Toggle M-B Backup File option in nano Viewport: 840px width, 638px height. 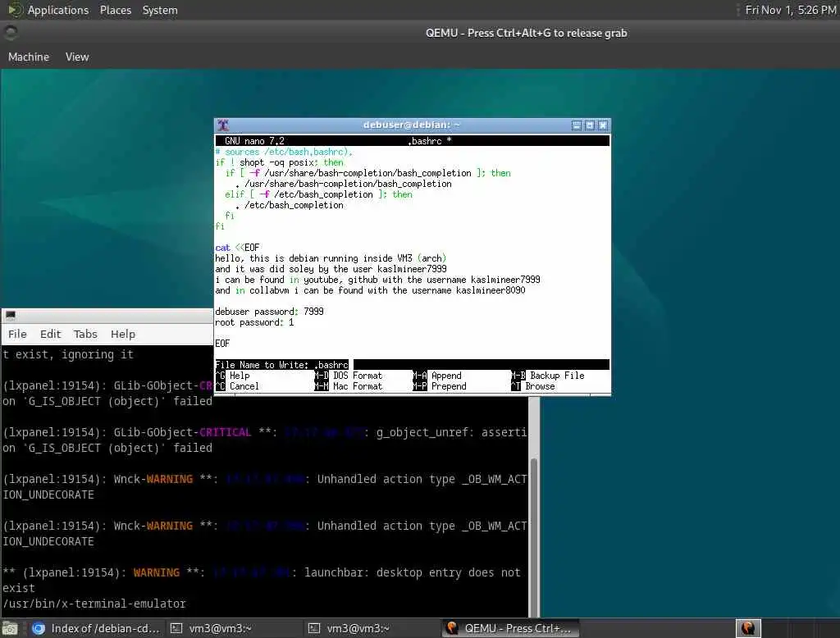(547, 376)
